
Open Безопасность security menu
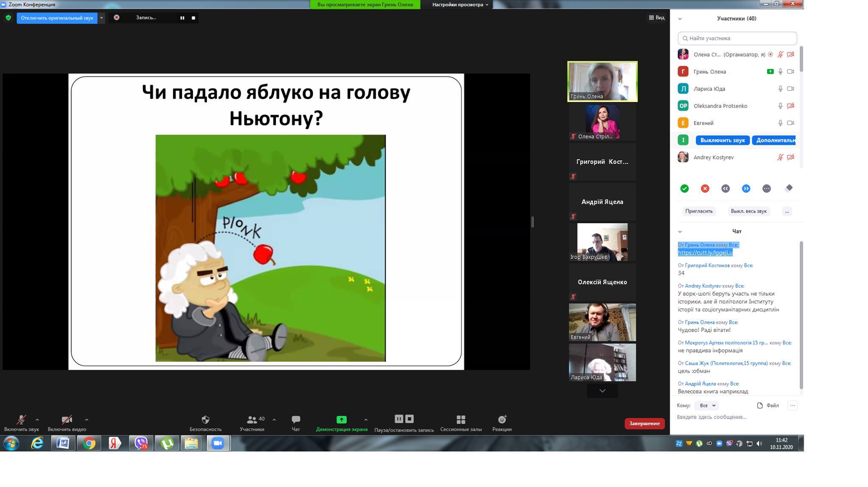(x=205, y=423)
